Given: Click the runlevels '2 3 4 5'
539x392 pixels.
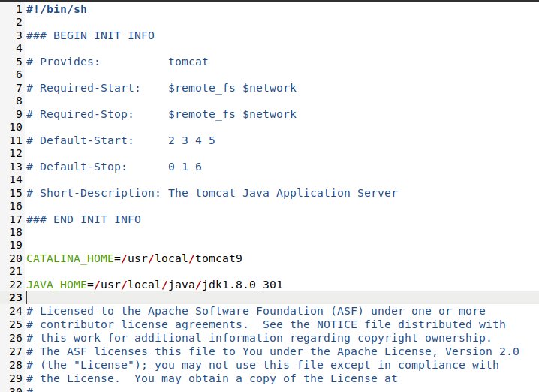Looking at the screenshot, I should 192,140.
